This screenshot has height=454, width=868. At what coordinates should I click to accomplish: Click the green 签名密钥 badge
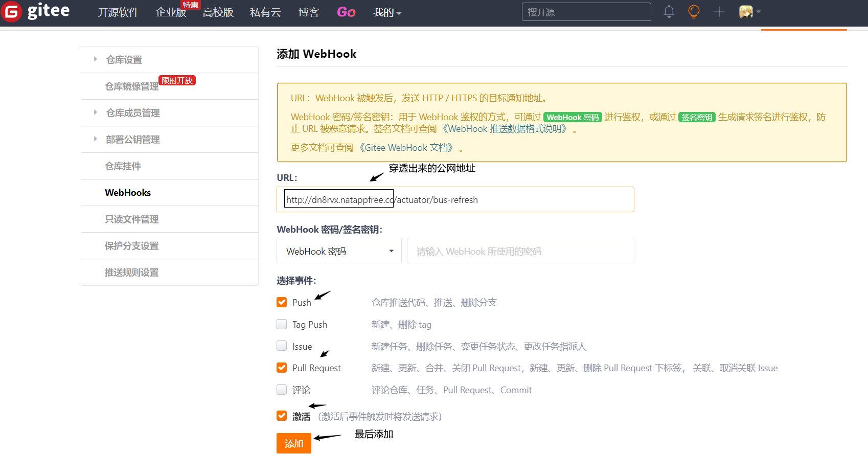click(697, 117)
